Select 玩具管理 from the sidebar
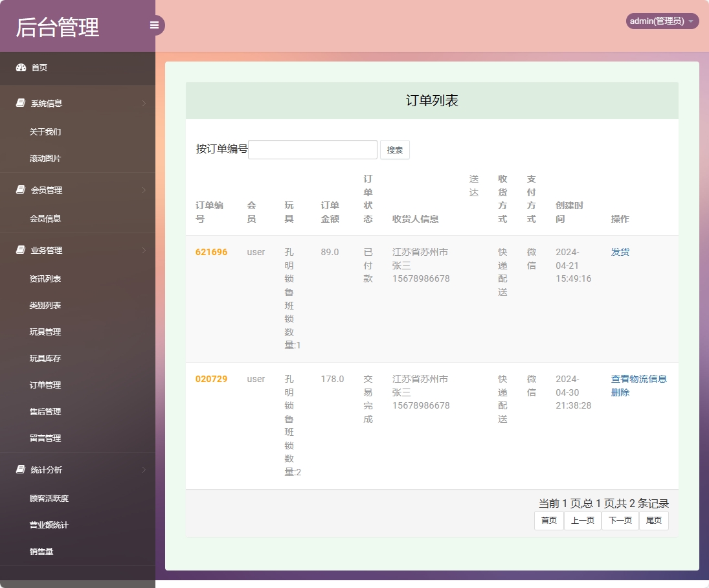The image size is (709, 588). click(x=45, y=332)
